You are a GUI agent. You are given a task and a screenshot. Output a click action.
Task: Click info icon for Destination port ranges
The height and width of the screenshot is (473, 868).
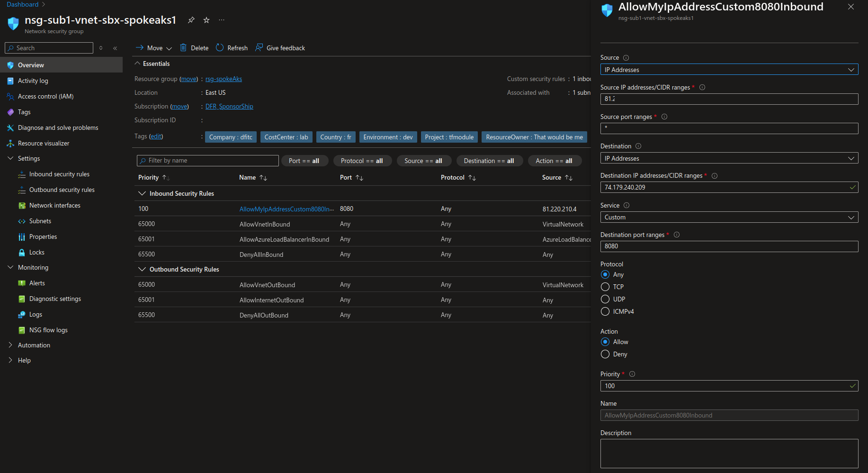point(677,235)
